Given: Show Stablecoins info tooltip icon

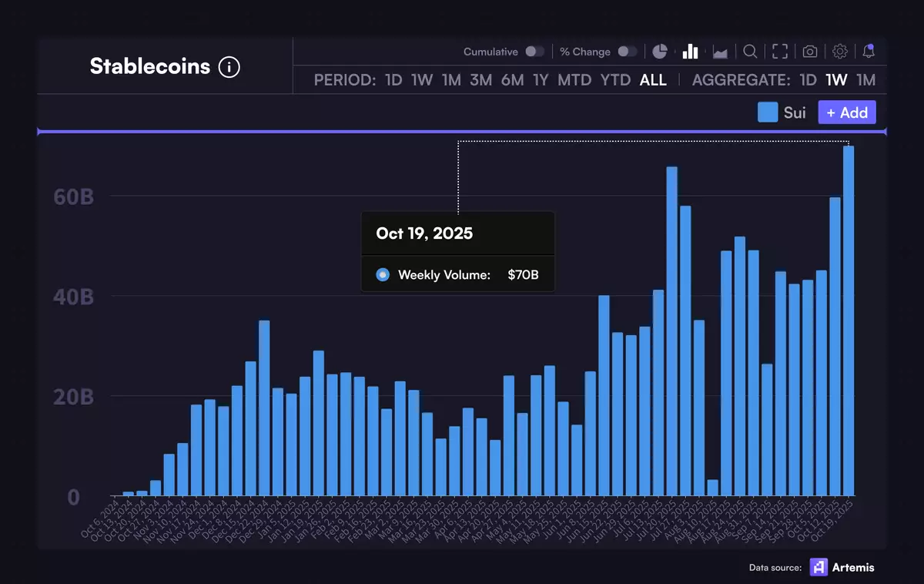Looking at the screenshot, I should pyautogui.click(x=229, y=67).
